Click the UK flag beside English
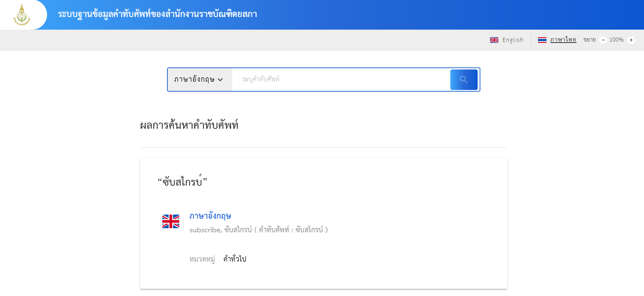The image size is (644, 296). 494,40
